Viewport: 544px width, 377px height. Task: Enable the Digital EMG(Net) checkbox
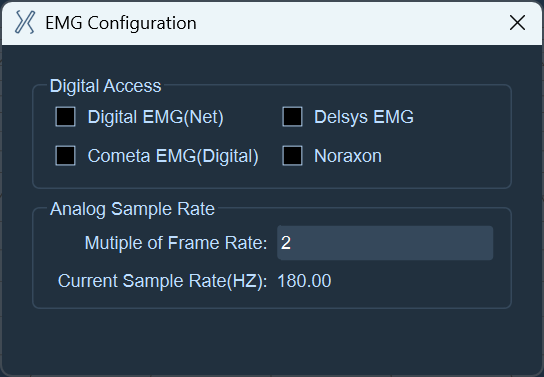(66, 117)
